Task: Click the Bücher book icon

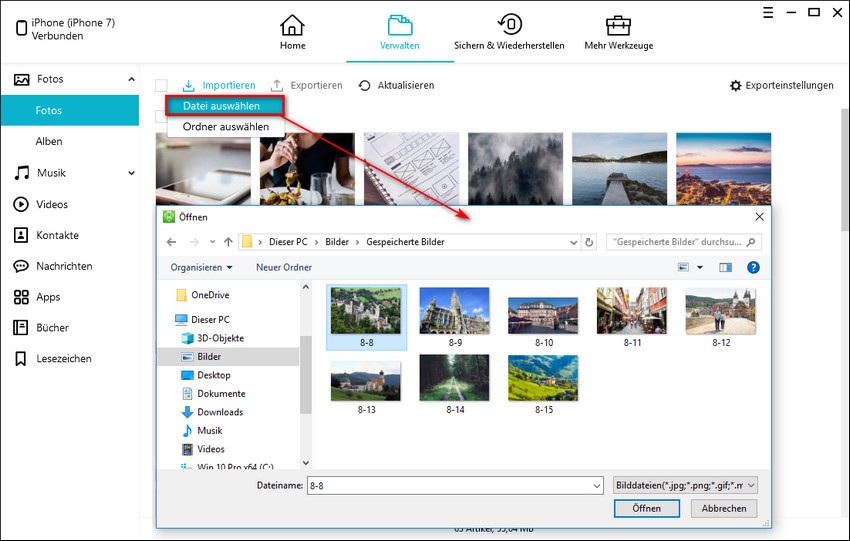Action: pos(21,327)
